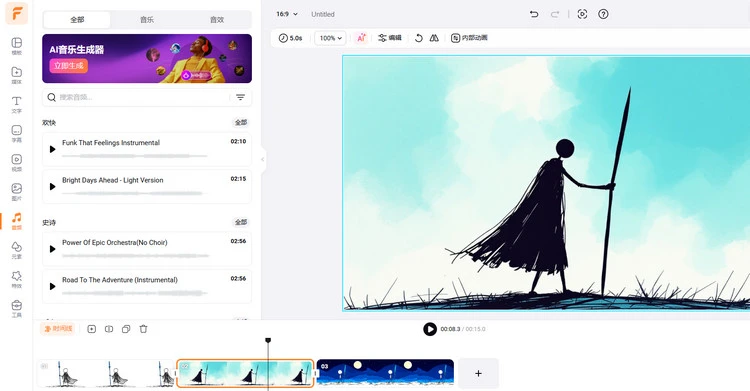750x391 pixels.
Task: Click the 编辑 (Edit) adjust button
Action: pos(390,38)
